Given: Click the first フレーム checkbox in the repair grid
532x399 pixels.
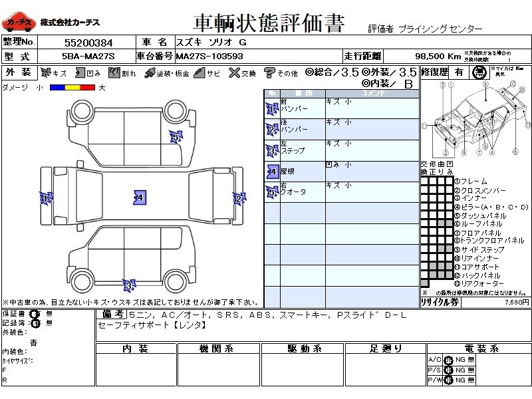Looking at the screenshot, I should point(424,182).
